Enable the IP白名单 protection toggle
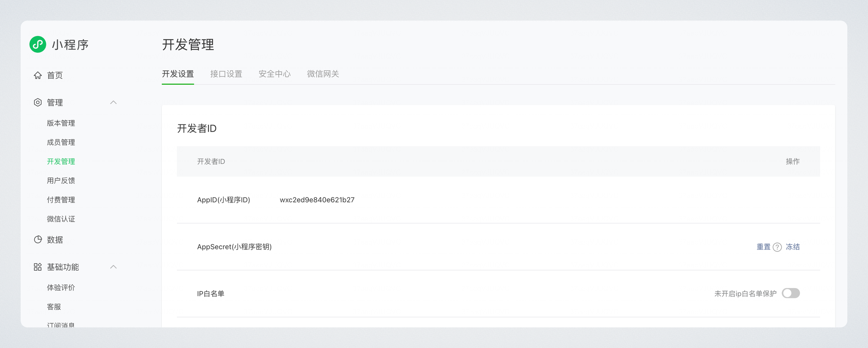 [x=790, y=294]
